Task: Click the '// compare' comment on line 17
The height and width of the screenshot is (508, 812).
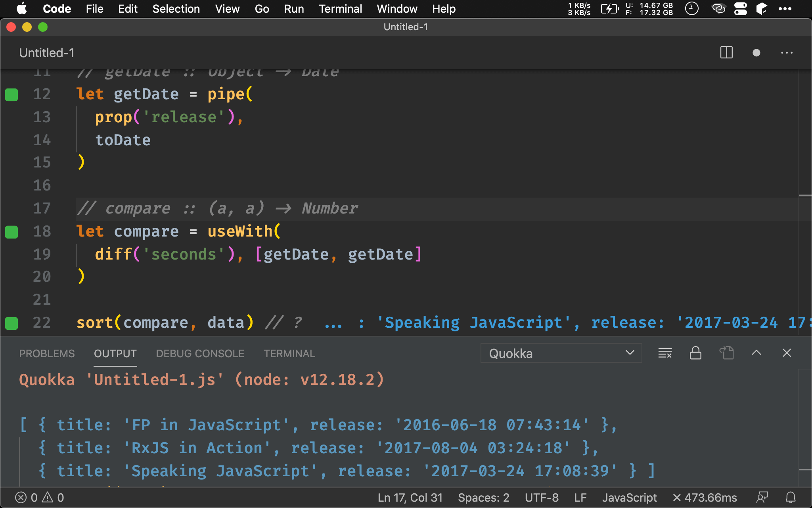Action: [x=217, y=208]
